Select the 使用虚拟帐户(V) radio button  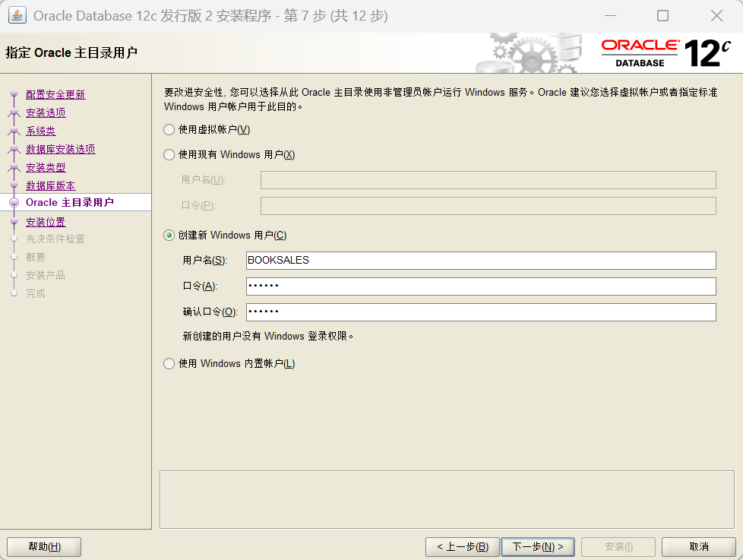pyautogui.click(x=169, y=129)
